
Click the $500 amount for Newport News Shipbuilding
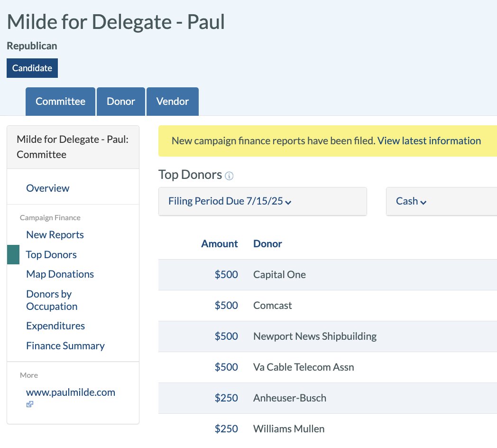[226, 336]
